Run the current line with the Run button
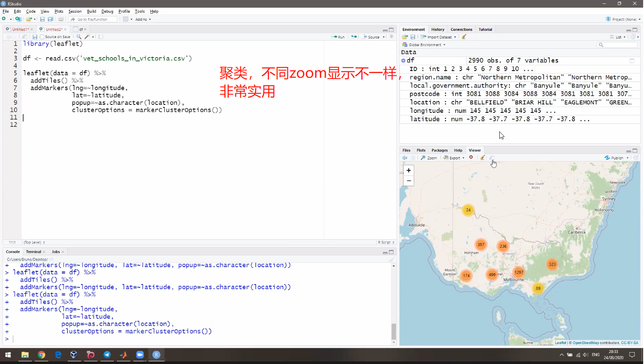644x364 pixels. 339,37
